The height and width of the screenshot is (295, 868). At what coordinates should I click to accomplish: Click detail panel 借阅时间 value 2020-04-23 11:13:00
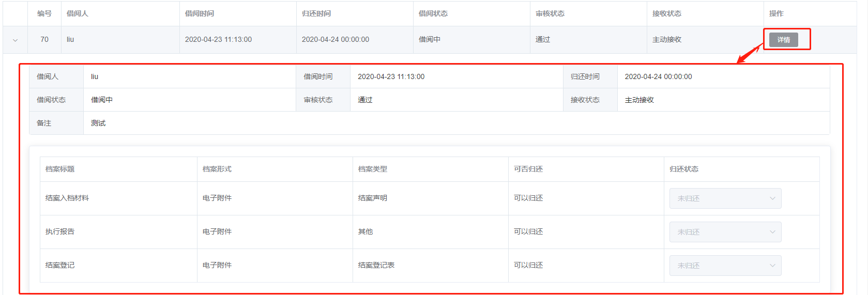[391, 76]
